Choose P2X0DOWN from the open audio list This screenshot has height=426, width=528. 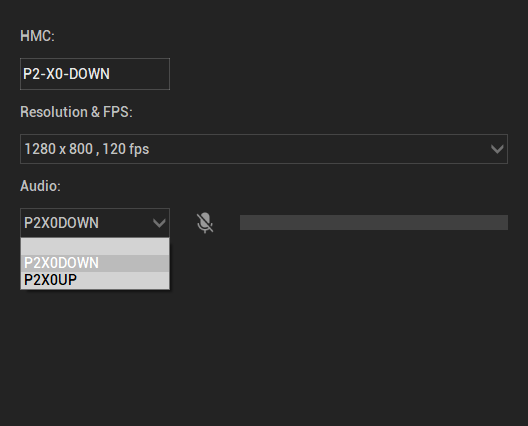coord(95,263)
